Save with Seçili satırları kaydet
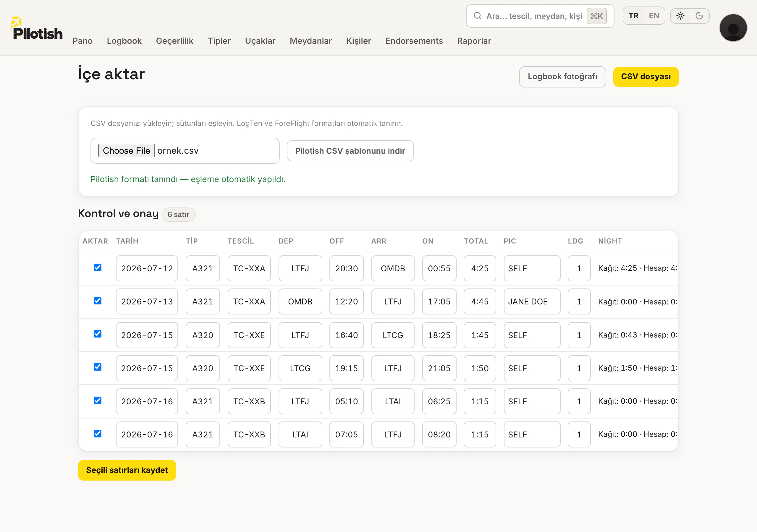Viewport: 757px width, 532px height. [127, 470]
